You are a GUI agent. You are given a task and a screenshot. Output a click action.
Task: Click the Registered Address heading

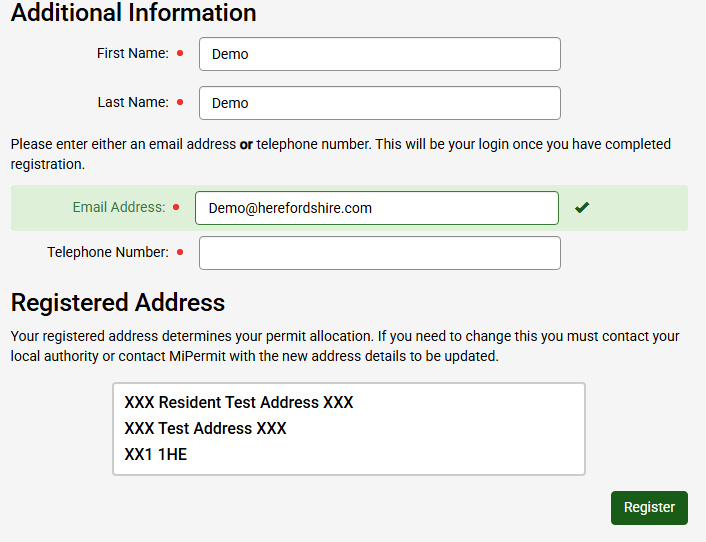pyautogui.click(x=118, y=302)
